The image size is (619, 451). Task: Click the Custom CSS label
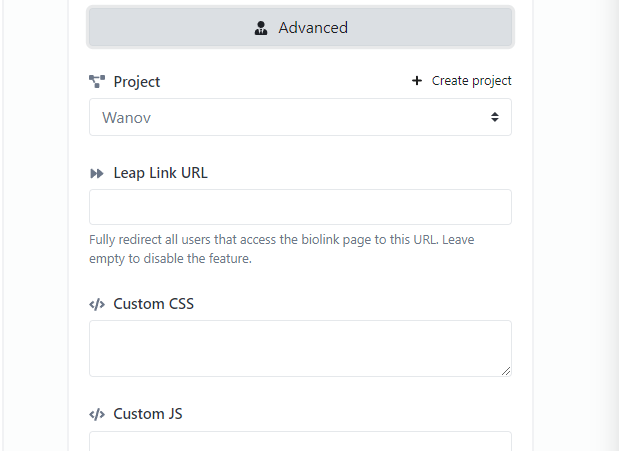pyautogui.click(x=154, y=304)
